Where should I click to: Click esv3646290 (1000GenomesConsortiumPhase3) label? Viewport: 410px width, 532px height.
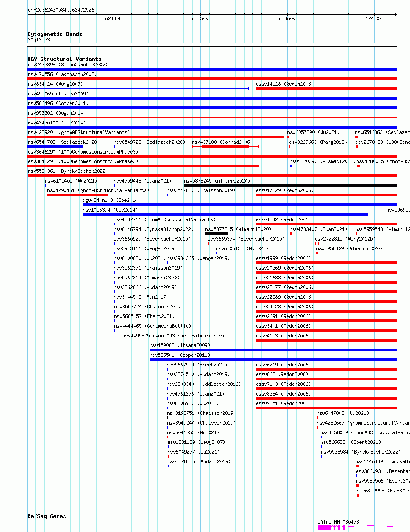coord(83,152)
